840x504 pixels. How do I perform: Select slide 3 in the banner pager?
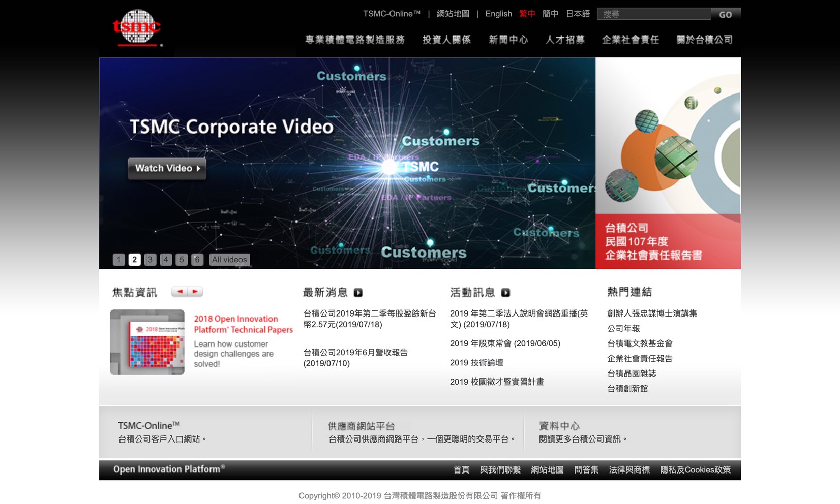pyautogui.click(x=150, y=260)
